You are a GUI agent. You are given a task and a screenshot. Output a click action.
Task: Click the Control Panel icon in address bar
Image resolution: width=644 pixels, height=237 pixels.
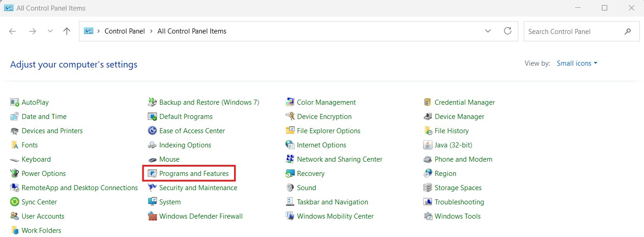[89, 31]
